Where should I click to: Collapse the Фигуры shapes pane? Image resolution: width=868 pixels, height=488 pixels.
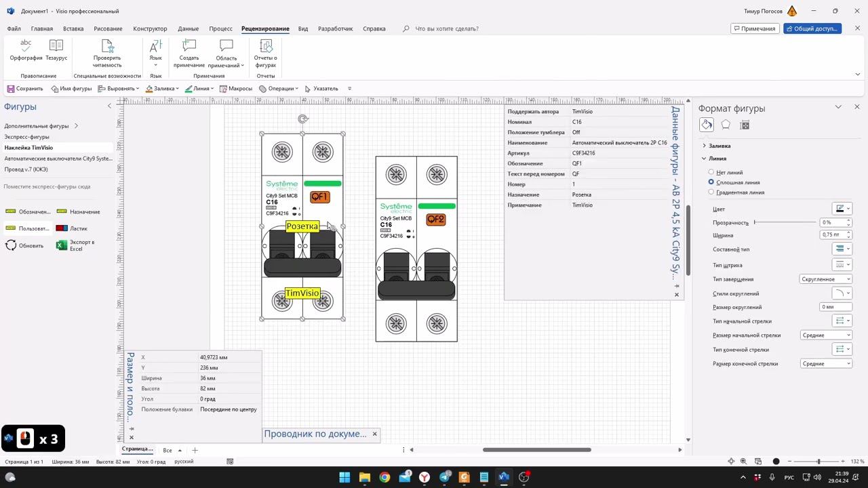coord(109,106)
